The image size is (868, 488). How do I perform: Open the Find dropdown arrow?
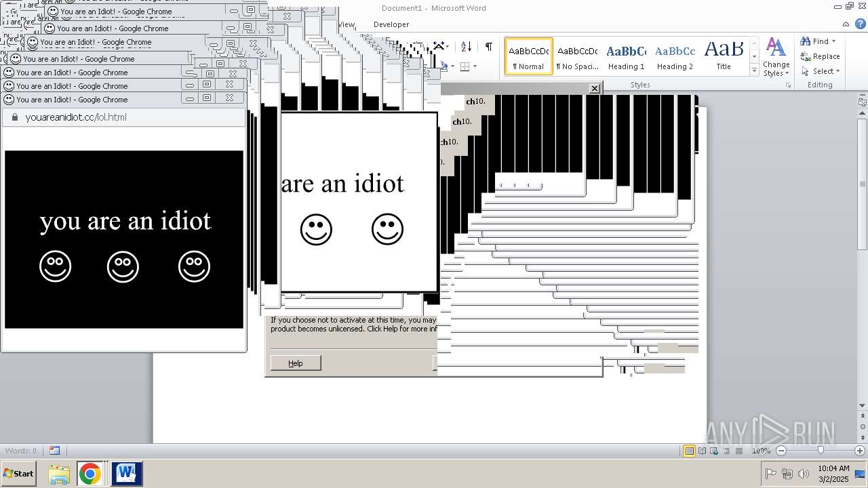tap(834, 41)
